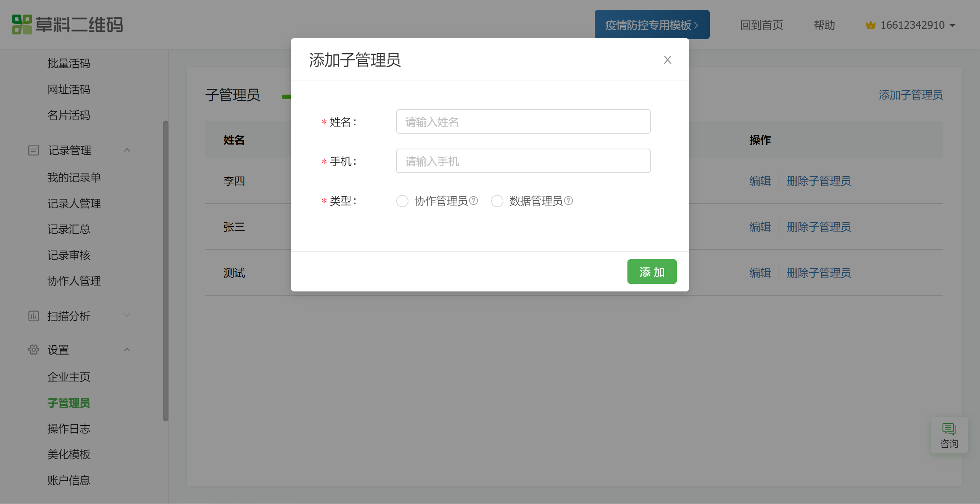Open 记录汇总 page
The width and height of the screenshot is (980, 504).
click(69, 229)
